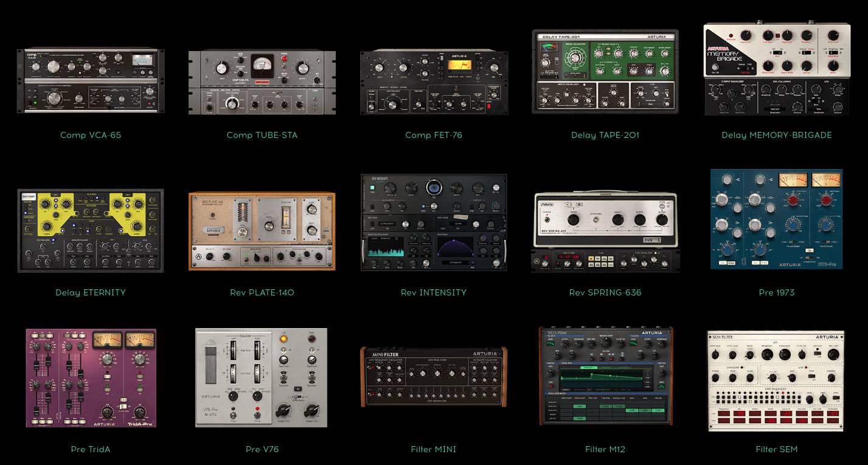Click the "Pre 1973" caption text

click(x=776, y=292)
